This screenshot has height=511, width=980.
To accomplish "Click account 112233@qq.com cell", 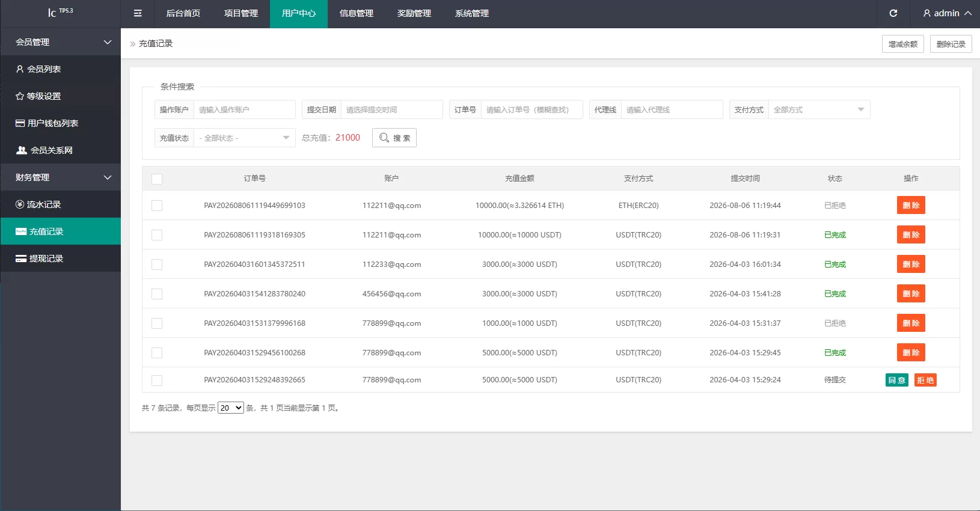I will click(391, 265).
